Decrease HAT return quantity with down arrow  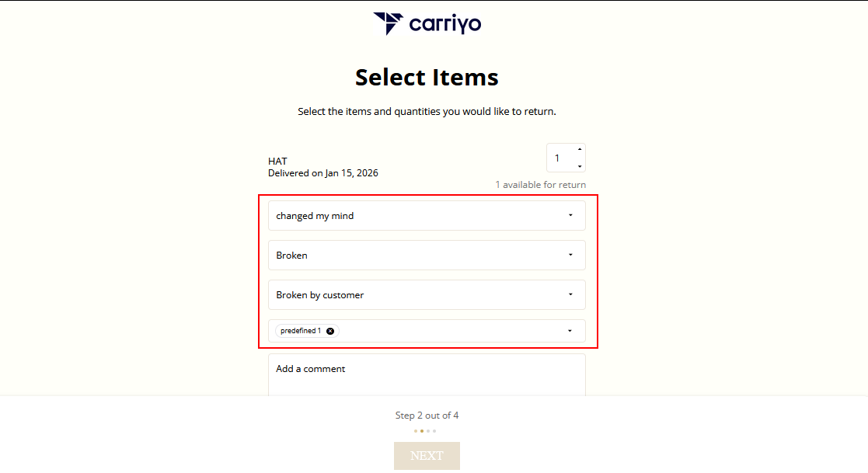tap(580, 166)
